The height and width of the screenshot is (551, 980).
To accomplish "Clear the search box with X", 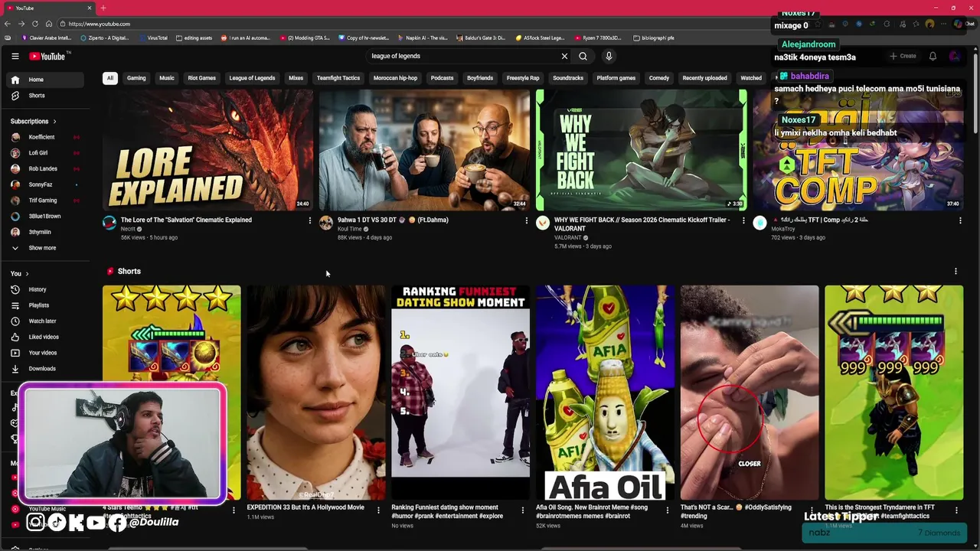I will [x=564, y=56].
